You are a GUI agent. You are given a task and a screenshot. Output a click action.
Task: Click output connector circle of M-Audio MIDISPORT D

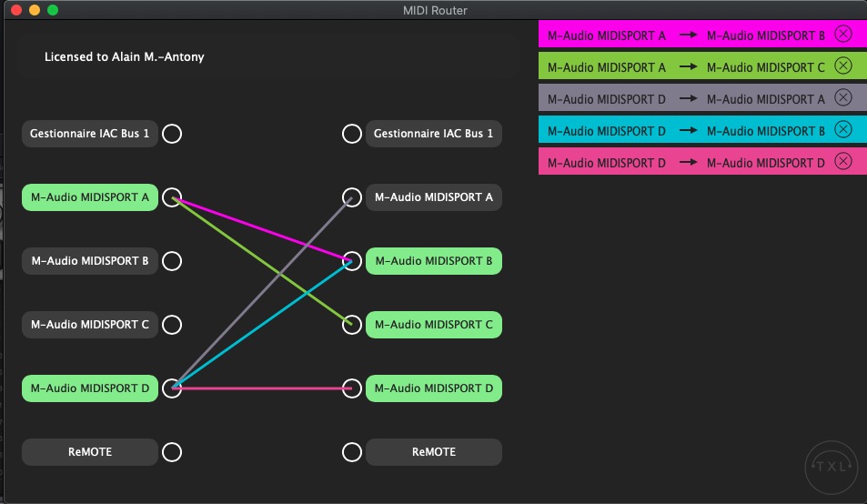(352, 388)
